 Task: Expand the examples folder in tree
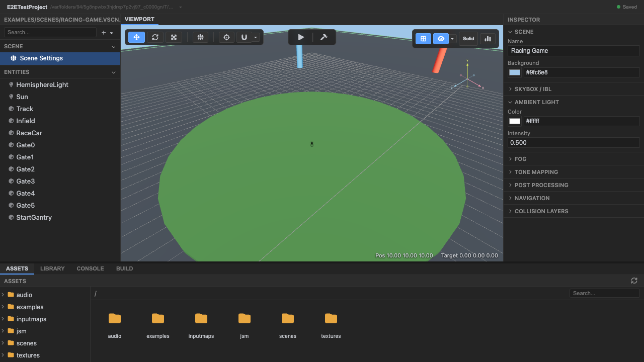3,307
